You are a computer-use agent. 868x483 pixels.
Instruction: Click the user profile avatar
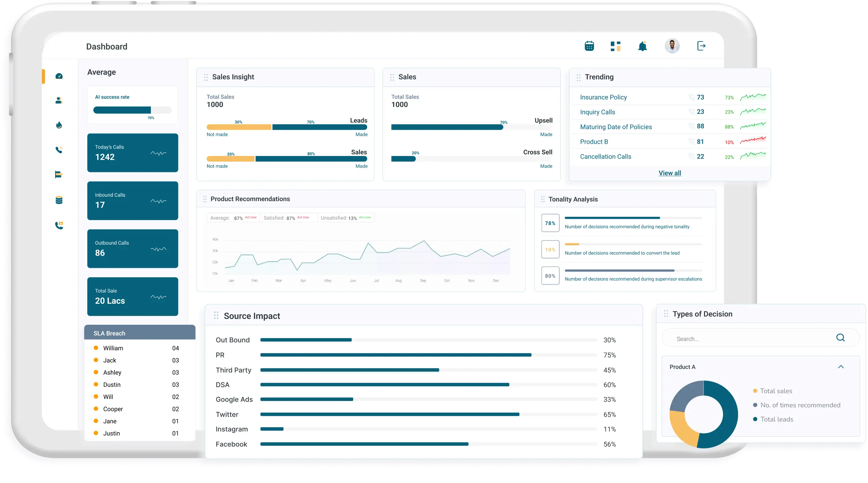point(672,46)
